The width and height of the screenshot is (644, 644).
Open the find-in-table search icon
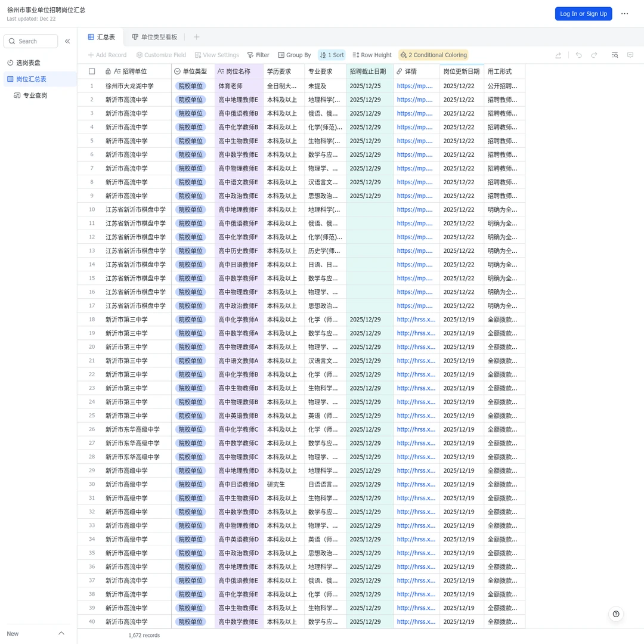click(x=615, y=55)
